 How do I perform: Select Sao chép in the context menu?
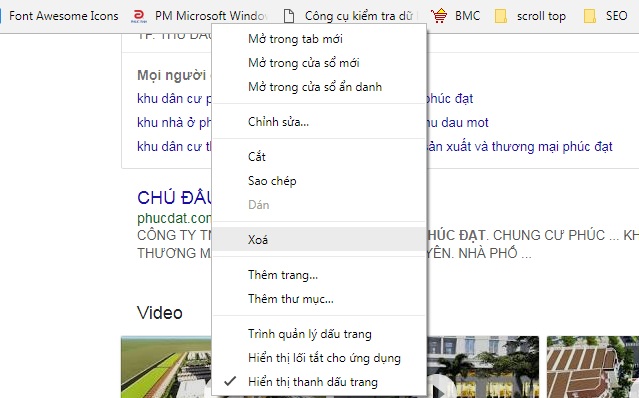click(x=319, y=181)
